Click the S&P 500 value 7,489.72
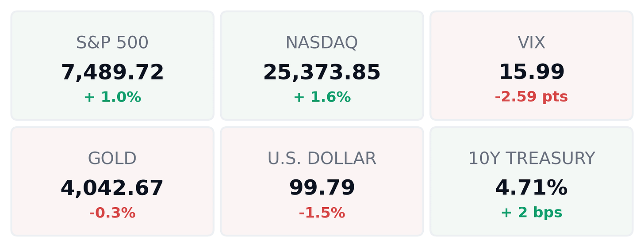Image resolution: width=644 pixels, height=247 pixels. (112, 72)
